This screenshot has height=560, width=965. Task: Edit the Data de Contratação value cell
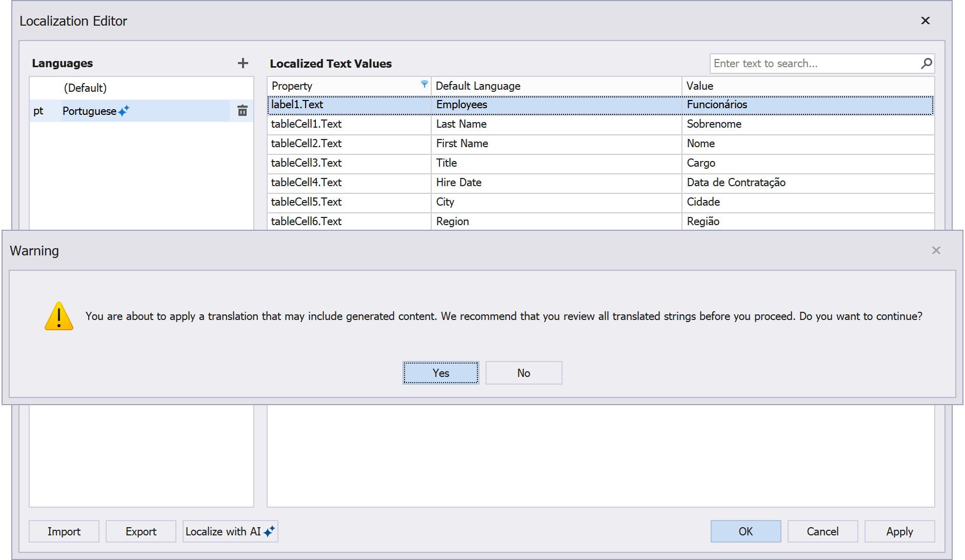pos(808,183)
